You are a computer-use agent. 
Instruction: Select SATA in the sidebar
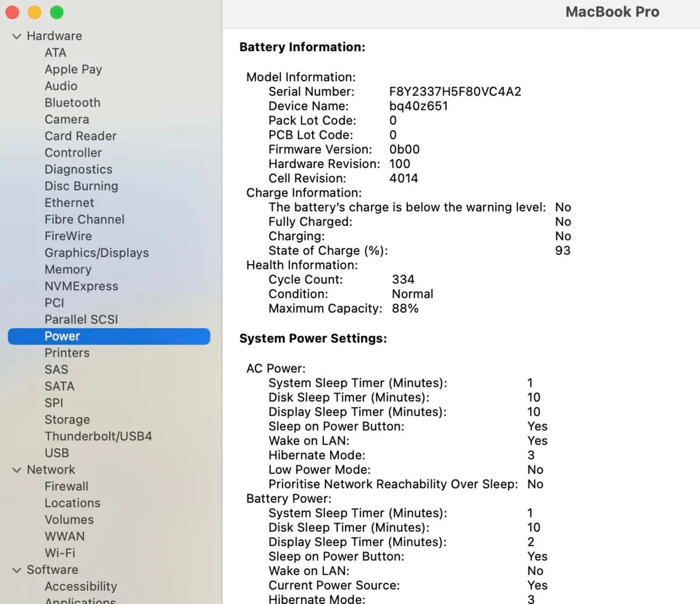click(x=59, y=387)
